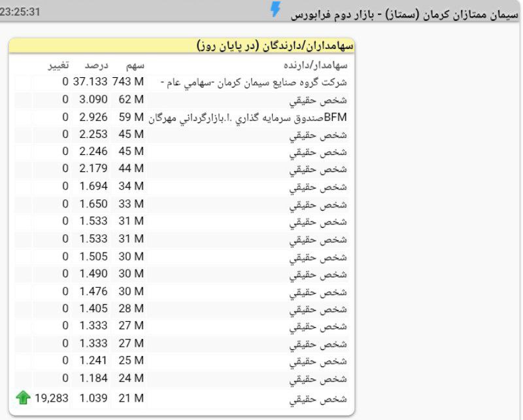Select the last shareholder with 1.039 percent

322,398
